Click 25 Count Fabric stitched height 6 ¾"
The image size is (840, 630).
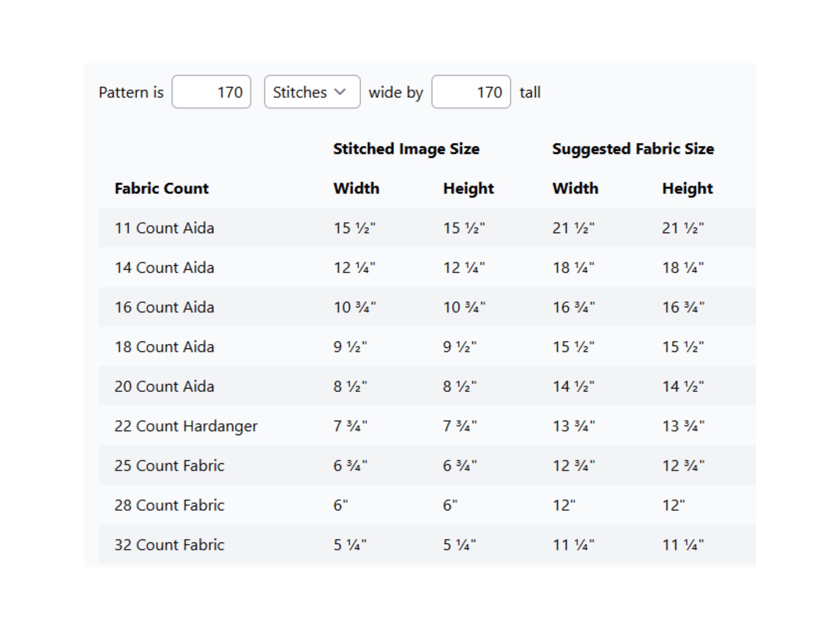pyautogui.click(x=460, y=466)
